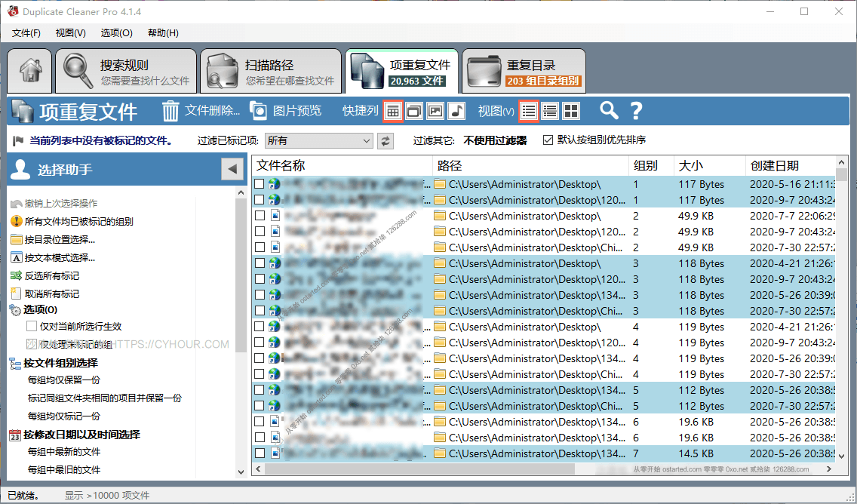The height and width of the screenshot is (504, 857).
Task: Click the 选择助手 panel up scroll arrow
Action: (x=241, y=192)
